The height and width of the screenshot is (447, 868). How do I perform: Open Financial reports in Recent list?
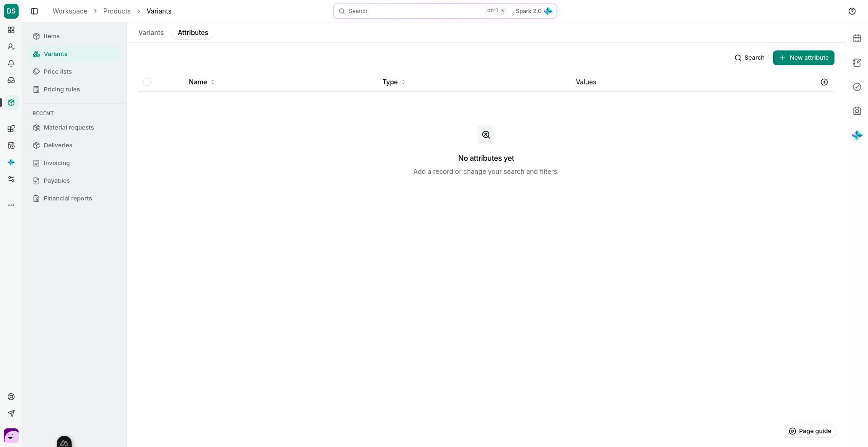tap(74, 199)
